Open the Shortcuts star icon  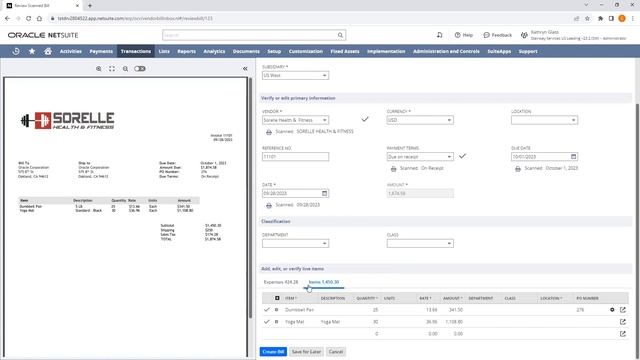32,51
